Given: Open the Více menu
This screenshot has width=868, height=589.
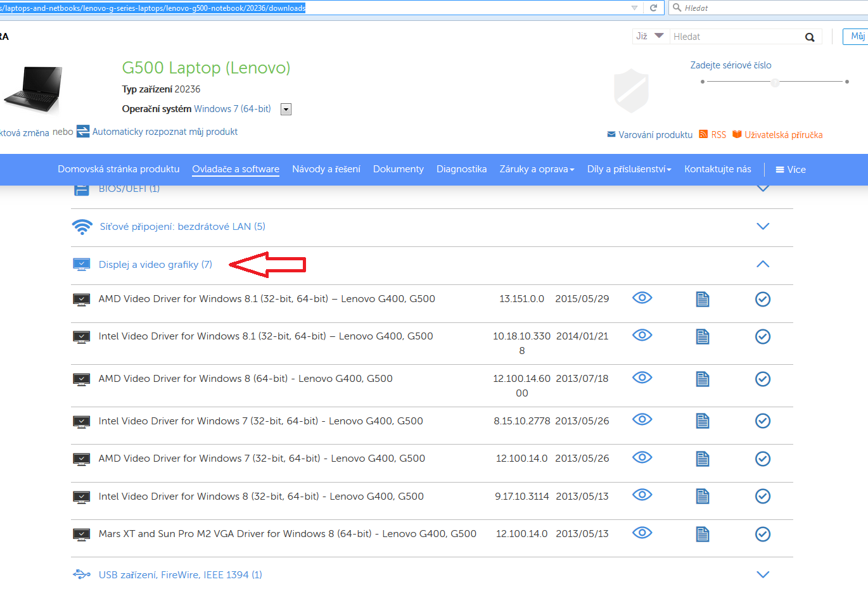Looking at the screenshot, I should click(x=791, y=170).
